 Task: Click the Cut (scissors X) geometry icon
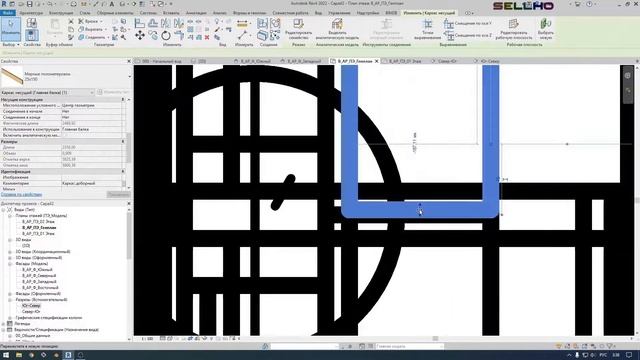coord(71,21)
